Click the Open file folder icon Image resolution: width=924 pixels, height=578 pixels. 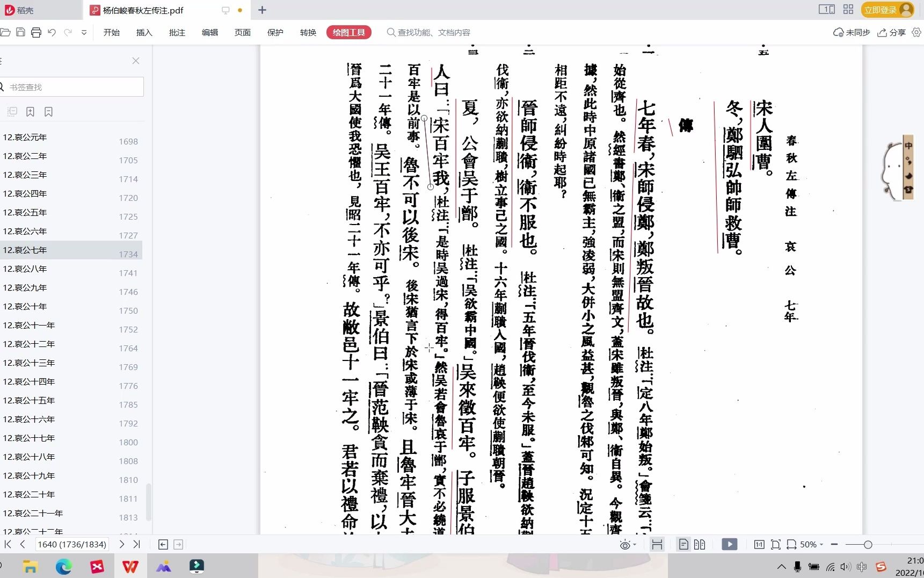[x=5, y=32]
